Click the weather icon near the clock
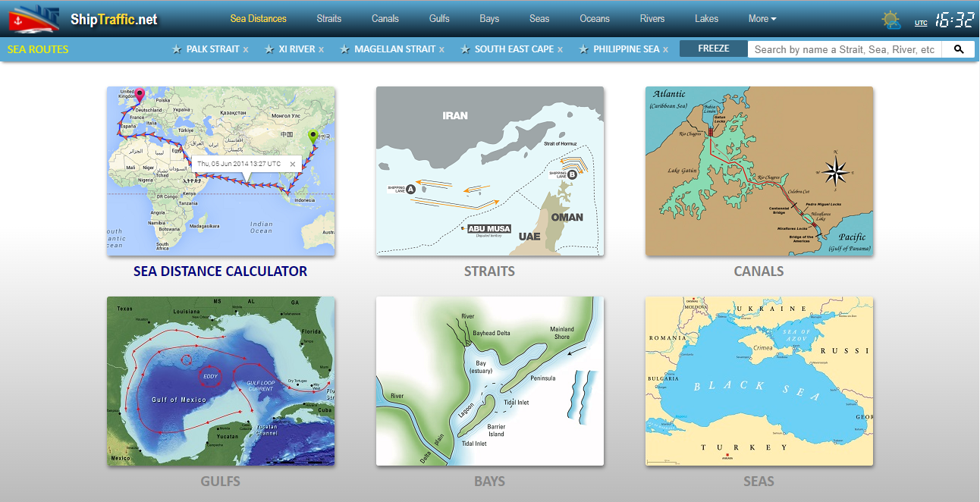Viewport: 980px width, 502px height. pos(891,20)
